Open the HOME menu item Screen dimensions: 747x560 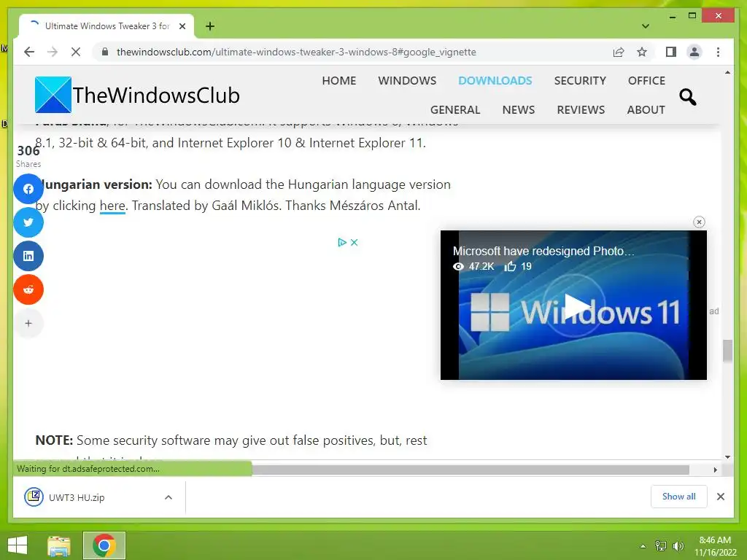pos(338,80)
